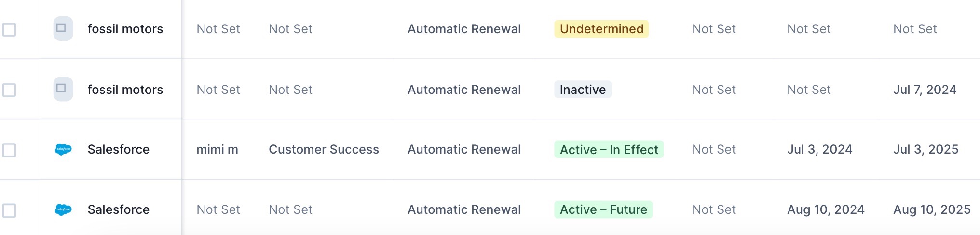The width and height of the screenshot is (980, 235).
Task: Open the Active – In Effect status badge
Action: point(609,149)
